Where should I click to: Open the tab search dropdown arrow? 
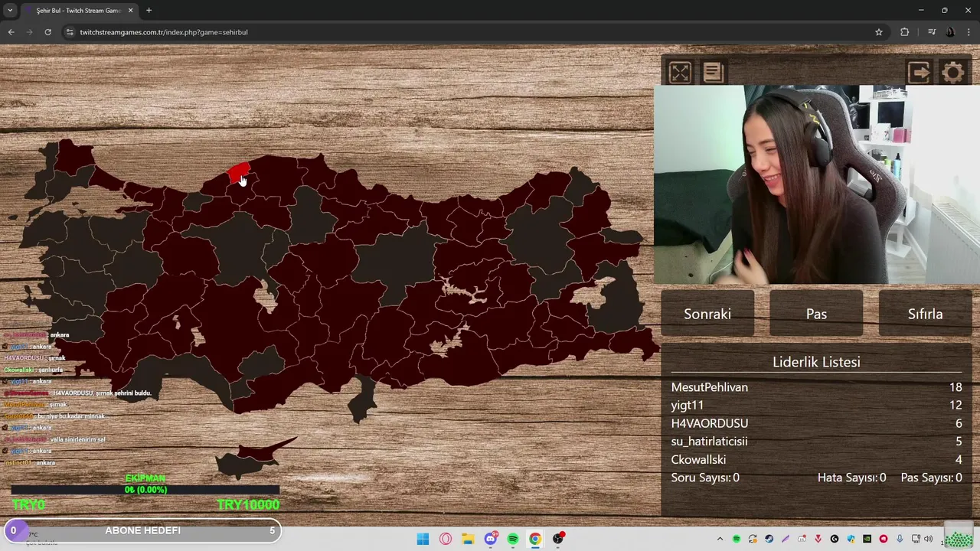(10, 11)
